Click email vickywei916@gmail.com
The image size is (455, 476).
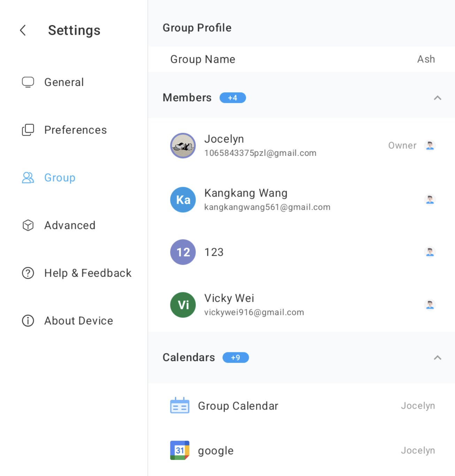click(x=254, y=312)
